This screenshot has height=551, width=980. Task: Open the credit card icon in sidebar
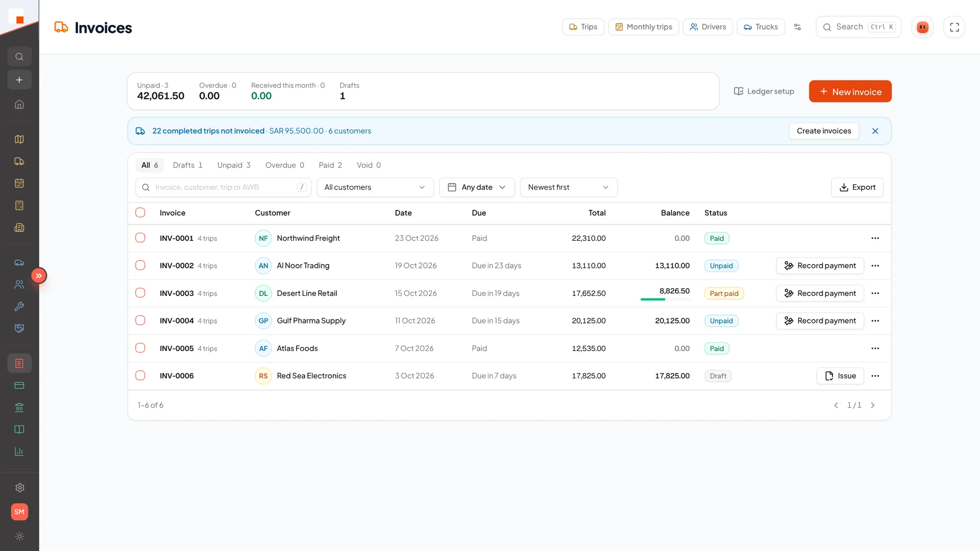point(19,385)
